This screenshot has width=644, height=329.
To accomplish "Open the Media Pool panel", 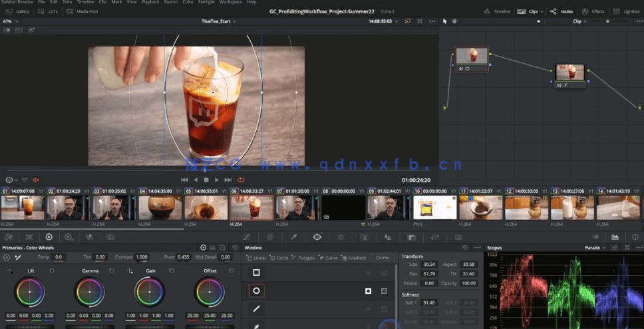I will (82, 11).
